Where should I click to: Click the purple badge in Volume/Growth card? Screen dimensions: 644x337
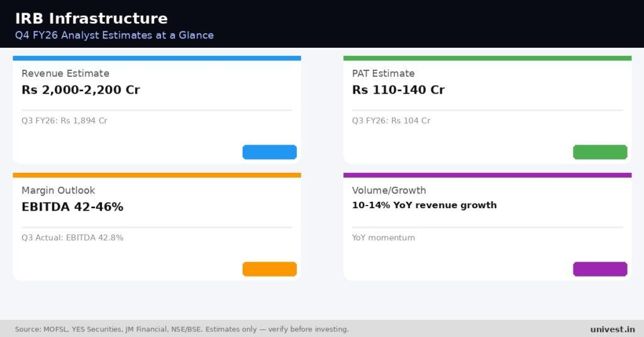(x=600, y=269)
